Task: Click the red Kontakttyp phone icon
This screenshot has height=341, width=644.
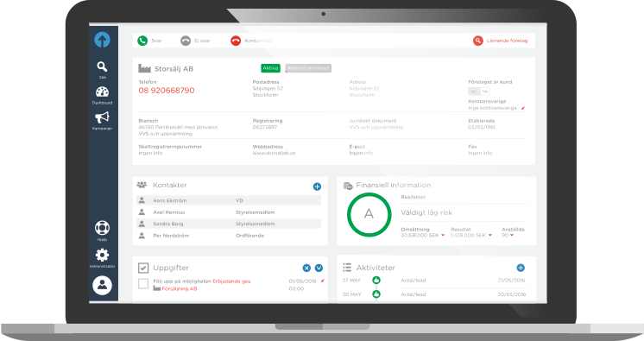Action: coord(236,41)
